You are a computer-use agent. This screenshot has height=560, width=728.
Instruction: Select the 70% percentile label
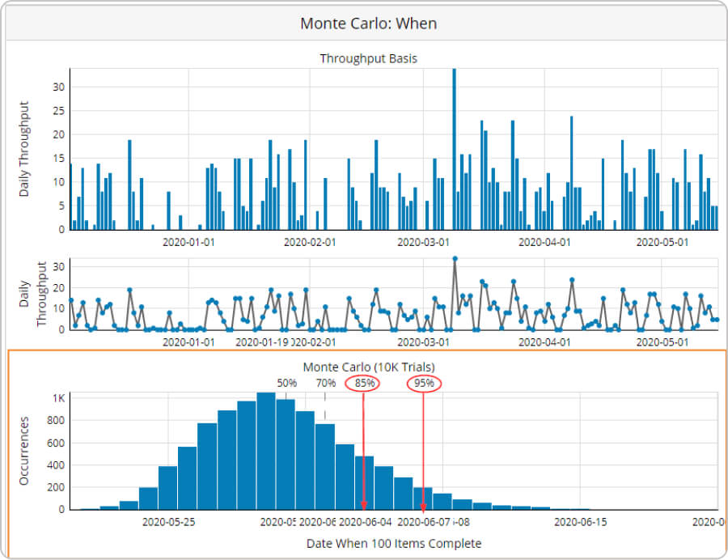325,383
